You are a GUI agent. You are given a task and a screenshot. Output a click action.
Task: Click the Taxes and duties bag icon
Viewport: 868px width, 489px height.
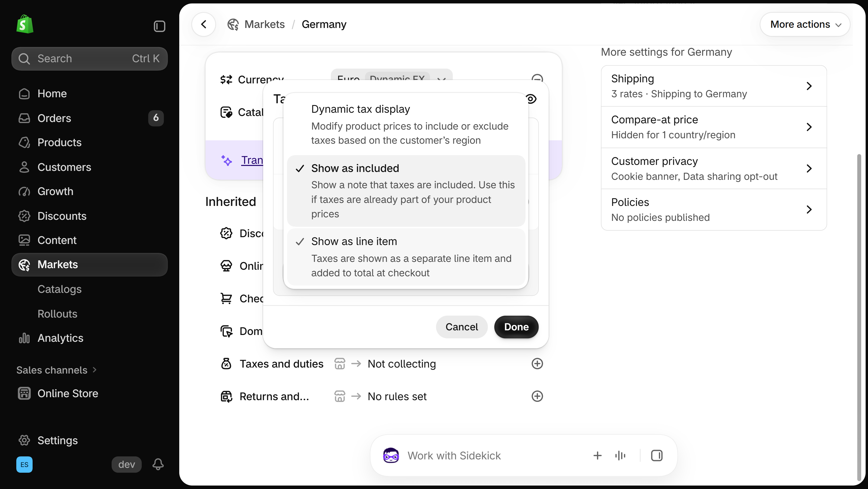[x=226, y=364]
